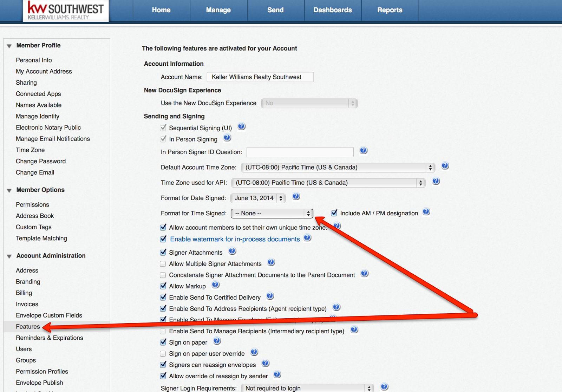
Task: Open help for Sign on paper
Action: point(217,341)
